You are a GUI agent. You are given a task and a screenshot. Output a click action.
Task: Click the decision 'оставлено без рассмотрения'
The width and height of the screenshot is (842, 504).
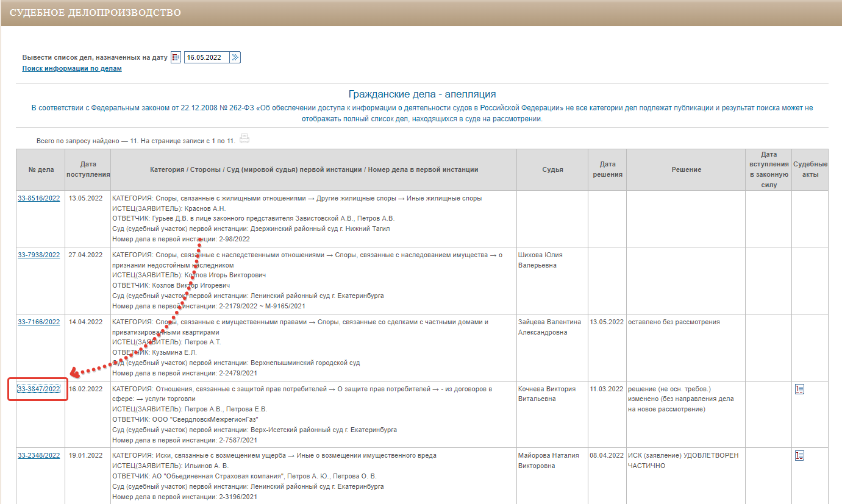674,322
